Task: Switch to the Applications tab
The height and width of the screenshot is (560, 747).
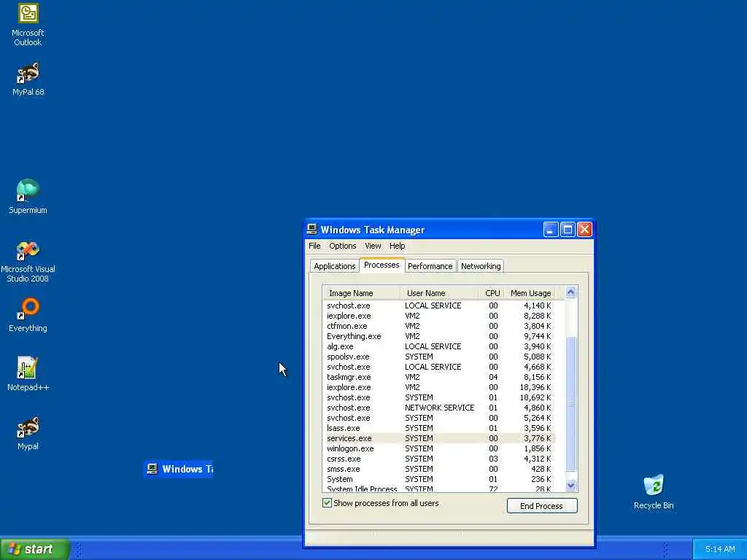Action: point(334,266)
